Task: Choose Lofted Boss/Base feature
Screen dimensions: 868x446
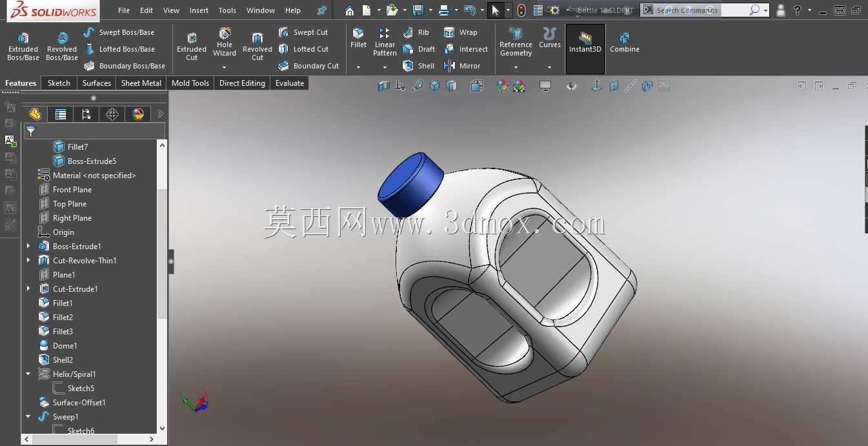Action: pos(119,49)
